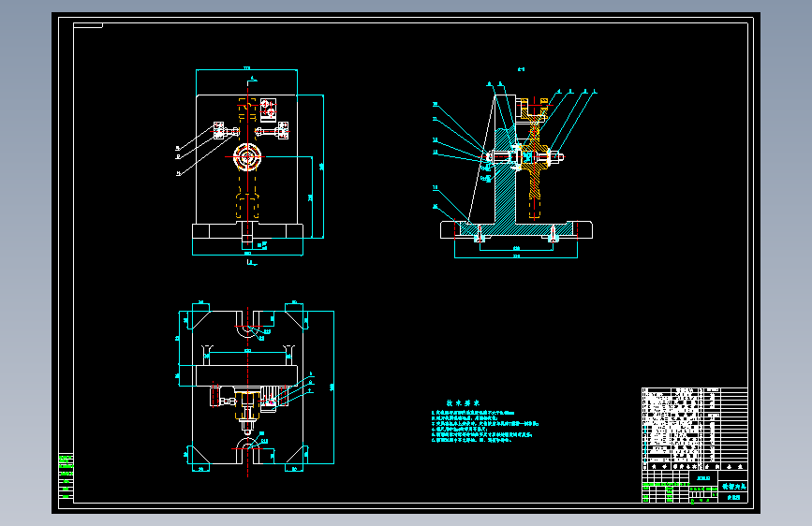Viewport: 812px width, 526px height.
Task: Click the section cut arrow above the front view
Action: (252, 80)
